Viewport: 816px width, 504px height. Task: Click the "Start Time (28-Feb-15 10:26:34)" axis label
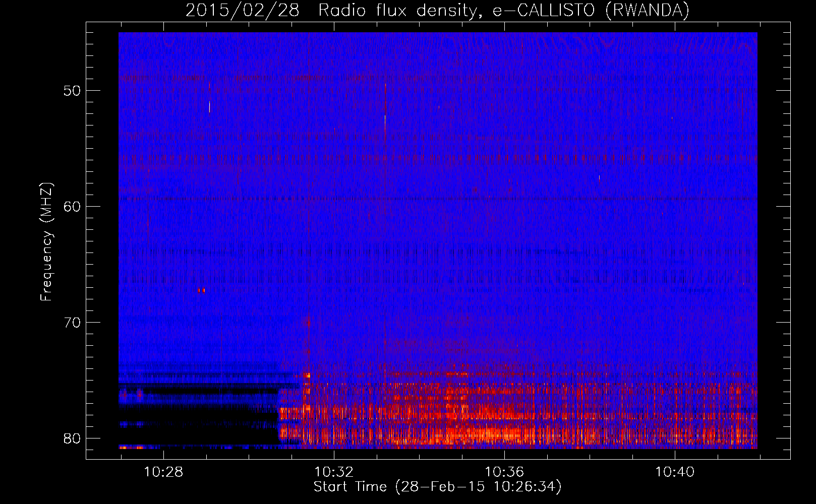point(437,486)
